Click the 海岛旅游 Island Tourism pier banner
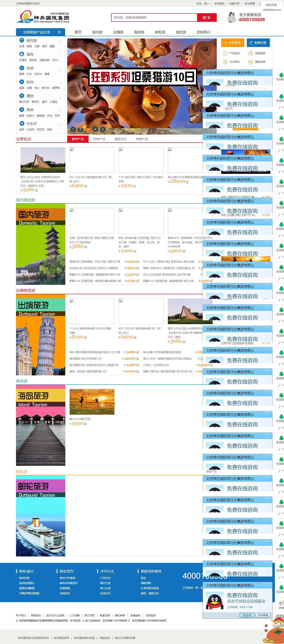 click(x=41, y=425)
